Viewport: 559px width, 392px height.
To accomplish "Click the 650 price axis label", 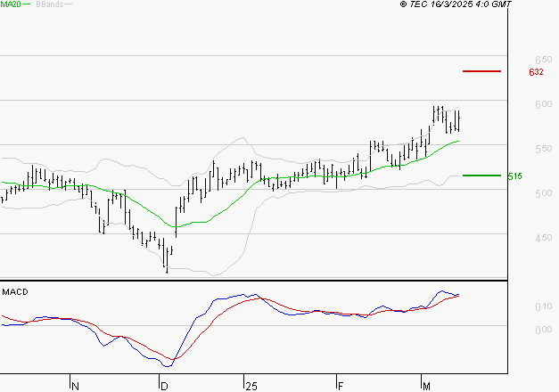I will pyautogui.click(x=518, y=60).
